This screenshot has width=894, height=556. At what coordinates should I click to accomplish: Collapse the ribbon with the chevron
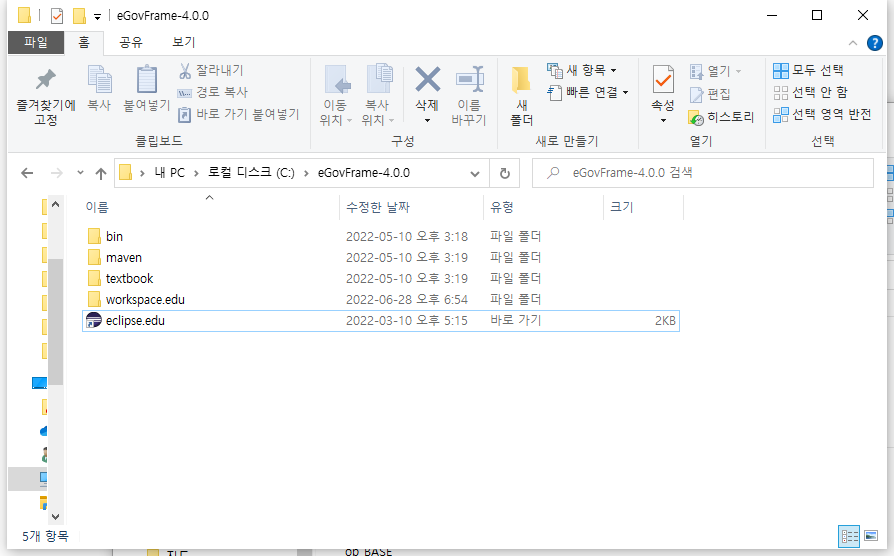point(852,43)
